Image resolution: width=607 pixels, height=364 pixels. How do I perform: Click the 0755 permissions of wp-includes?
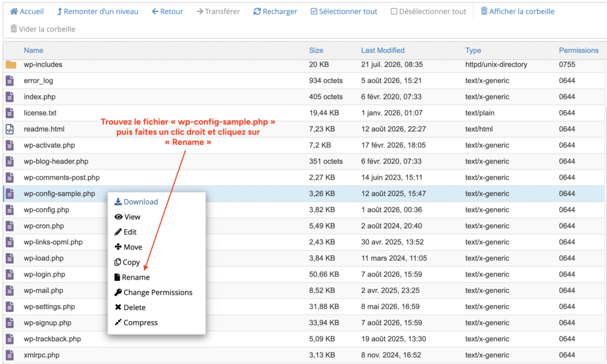567,65
